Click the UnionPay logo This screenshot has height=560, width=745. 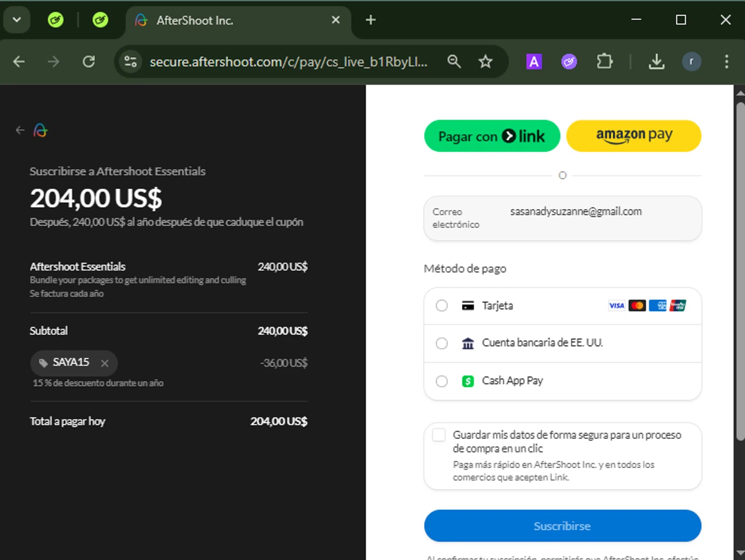677,305
